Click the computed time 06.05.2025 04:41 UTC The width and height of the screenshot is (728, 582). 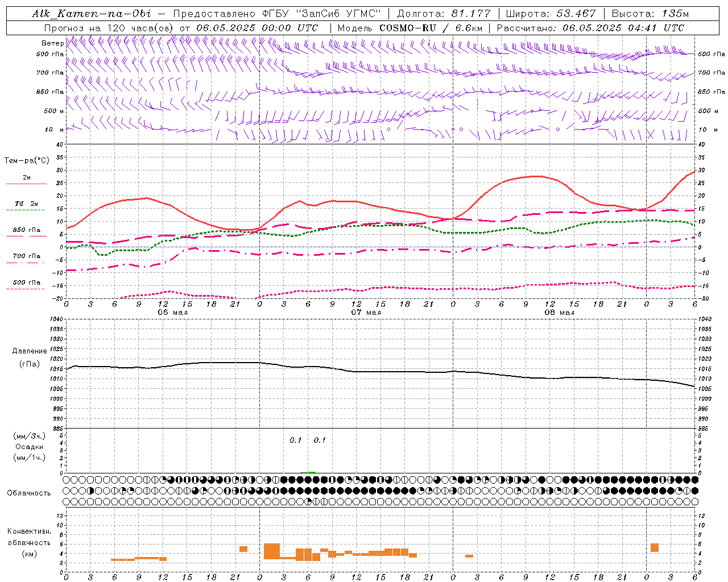point(623,28)
